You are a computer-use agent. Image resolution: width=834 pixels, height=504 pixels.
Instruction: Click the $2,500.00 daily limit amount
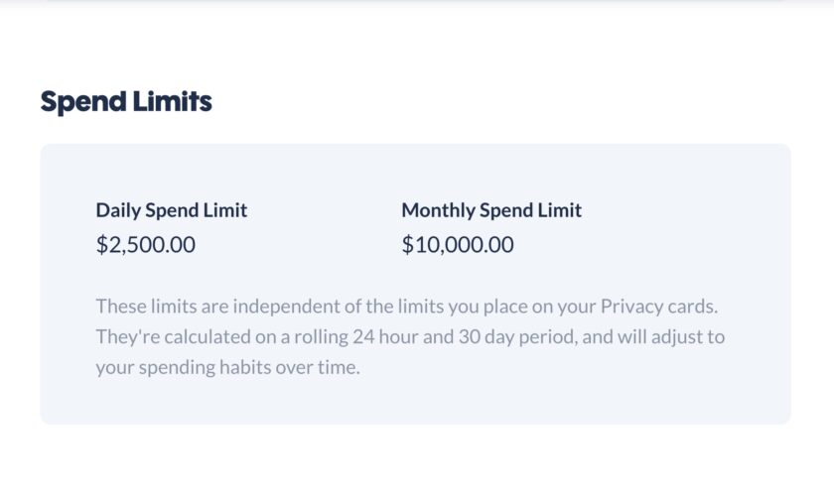coord(146,244)
